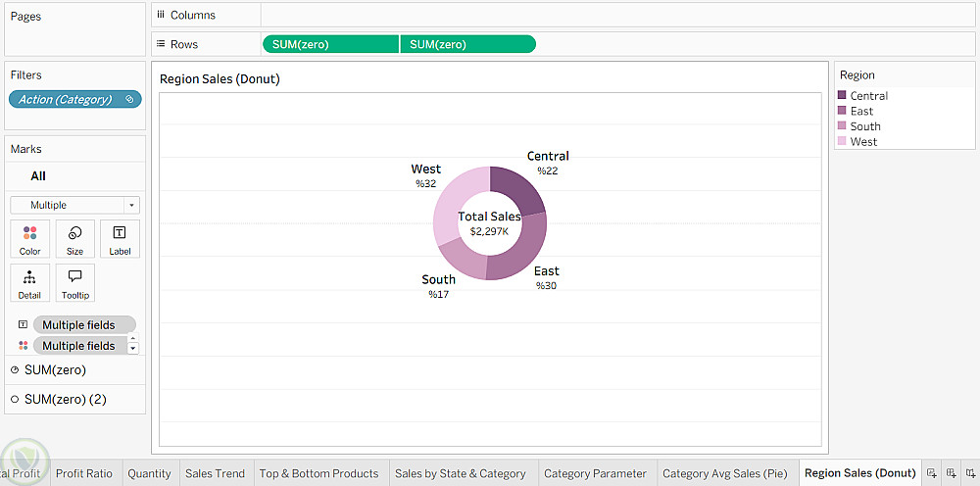
Task: Click the South %17 label
Action: click(438, 286)
